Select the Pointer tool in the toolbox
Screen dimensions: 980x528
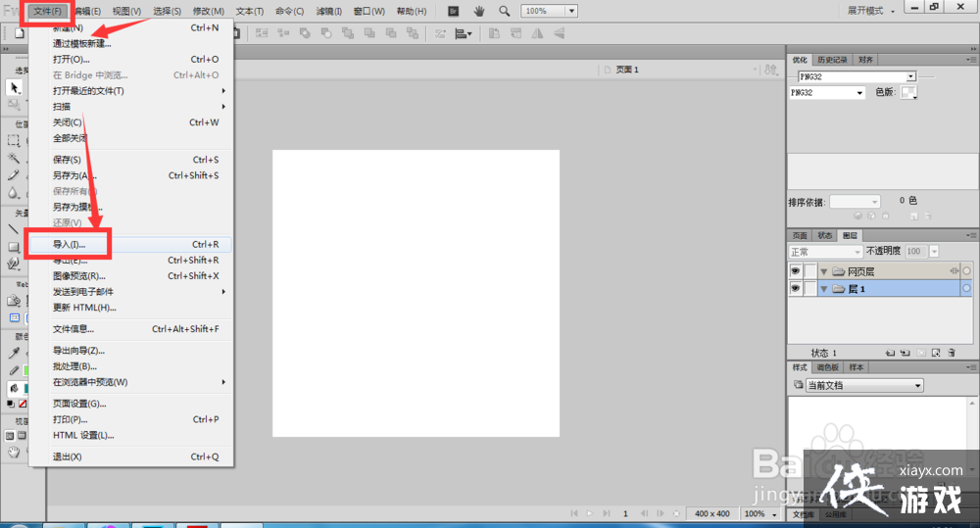(14, 88)
